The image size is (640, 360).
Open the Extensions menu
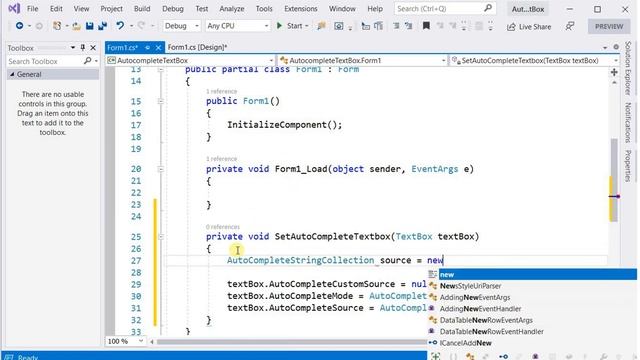pos(301,9)
